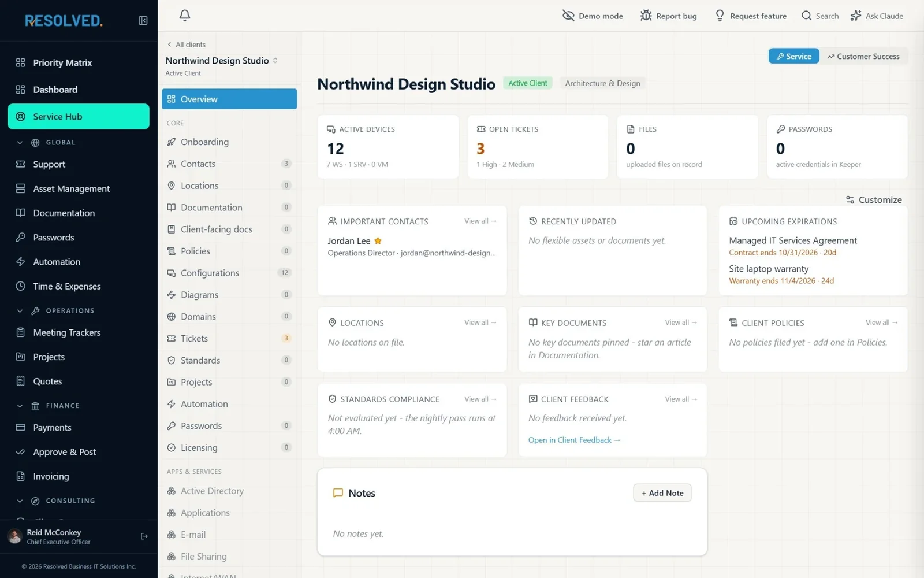Click the Payments card icon

tap(21, 427)
